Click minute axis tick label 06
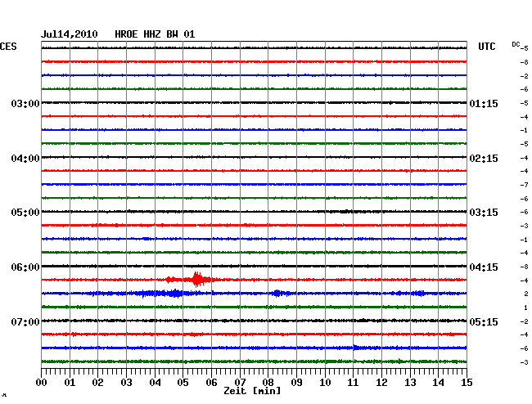This screenshot has height=404, width=532. (211, 383)
